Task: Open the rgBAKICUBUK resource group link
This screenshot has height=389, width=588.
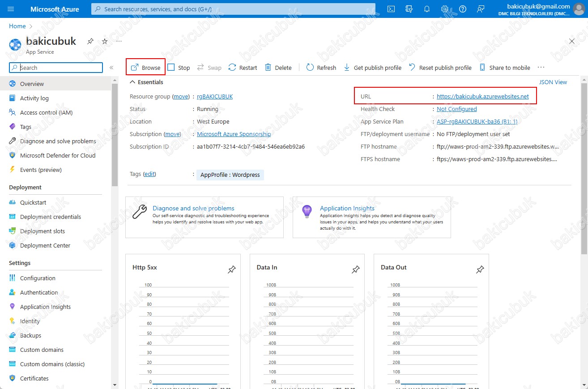Action: click(x=215, y=96)
